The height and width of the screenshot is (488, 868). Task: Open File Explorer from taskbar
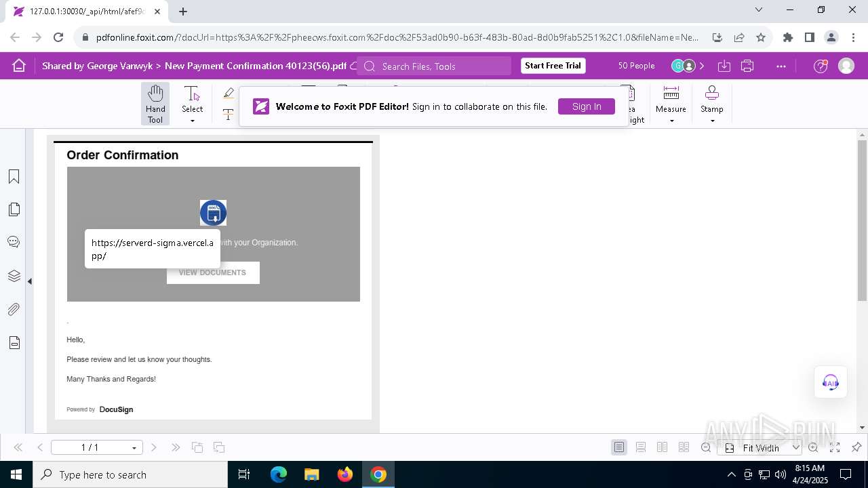click(x=311, y=474)
